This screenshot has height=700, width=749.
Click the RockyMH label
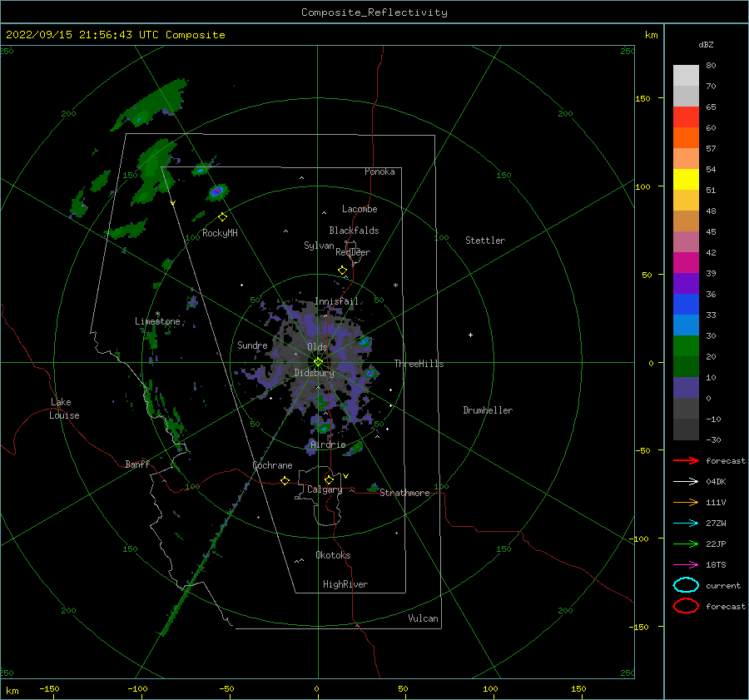[220, 233]
